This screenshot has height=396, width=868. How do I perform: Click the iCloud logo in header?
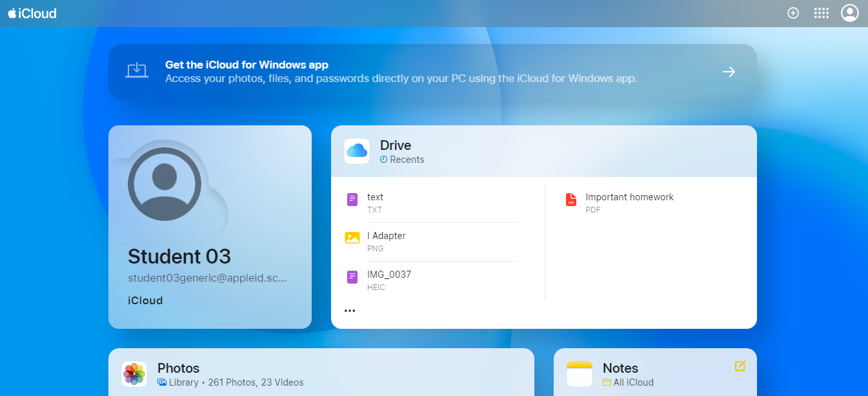tap(32, 13)
